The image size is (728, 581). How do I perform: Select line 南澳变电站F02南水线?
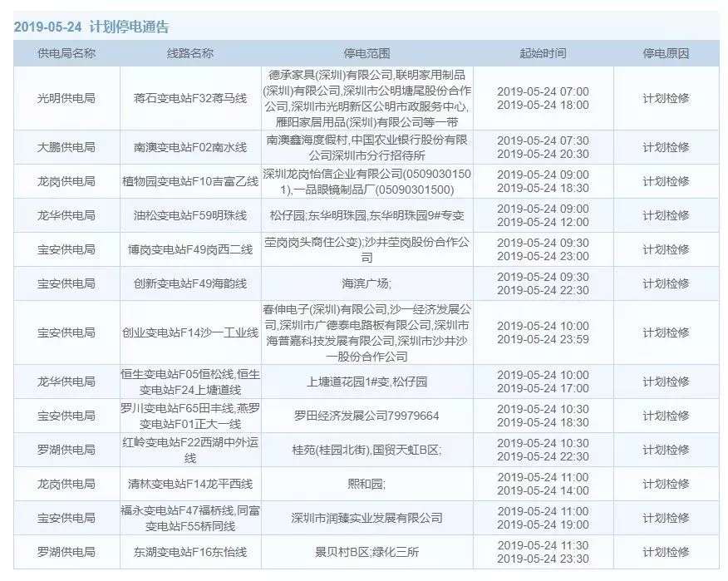(190, 147)
